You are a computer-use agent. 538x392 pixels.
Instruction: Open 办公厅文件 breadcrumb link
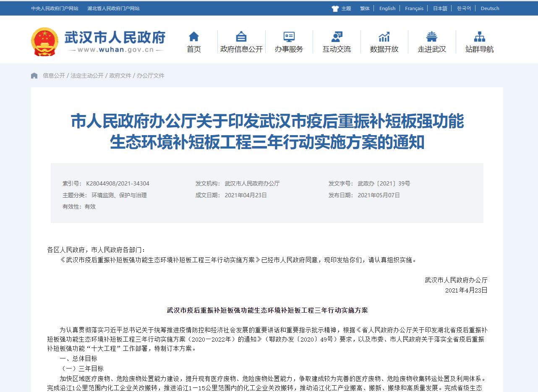coord(150,76)
